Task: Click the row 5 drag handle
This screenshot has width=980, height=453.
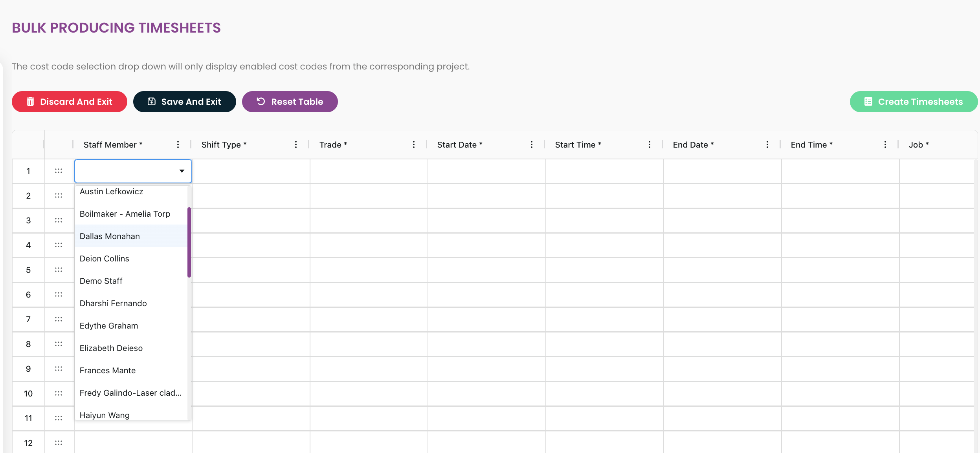Action: click(59, 270)
